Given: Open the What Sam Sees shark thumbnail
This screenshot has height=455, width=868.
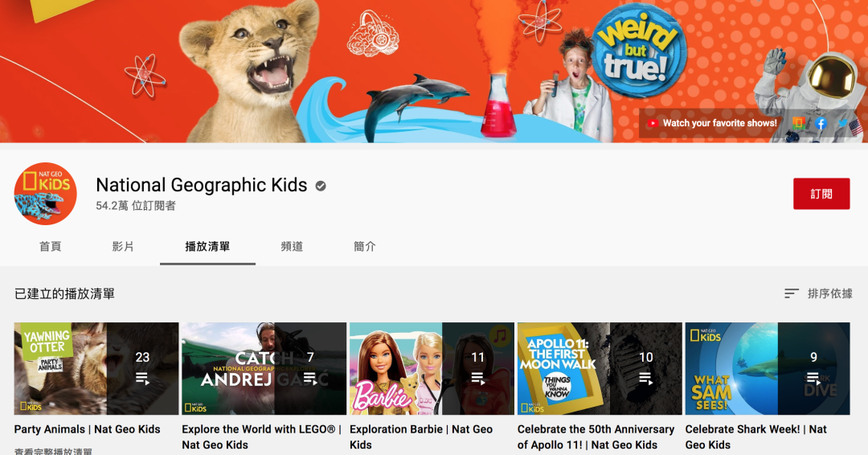Looking at the screenshot, I should click(x=768, y=369).
